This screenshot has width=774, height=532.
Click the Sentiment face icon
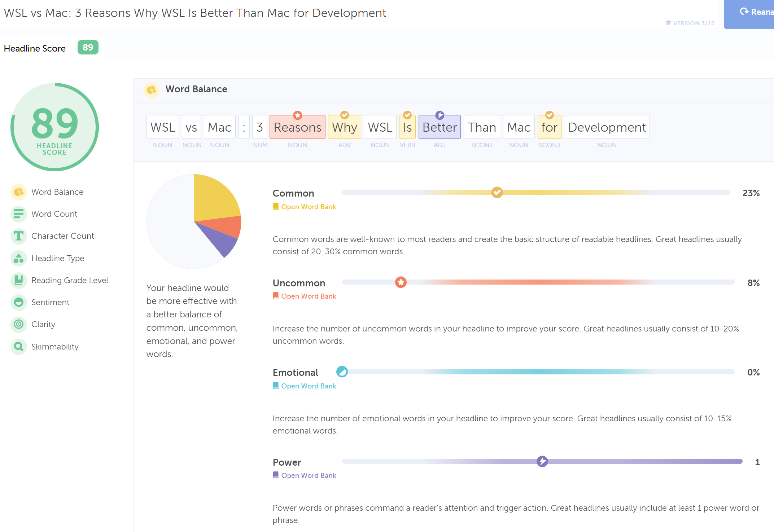19,302
